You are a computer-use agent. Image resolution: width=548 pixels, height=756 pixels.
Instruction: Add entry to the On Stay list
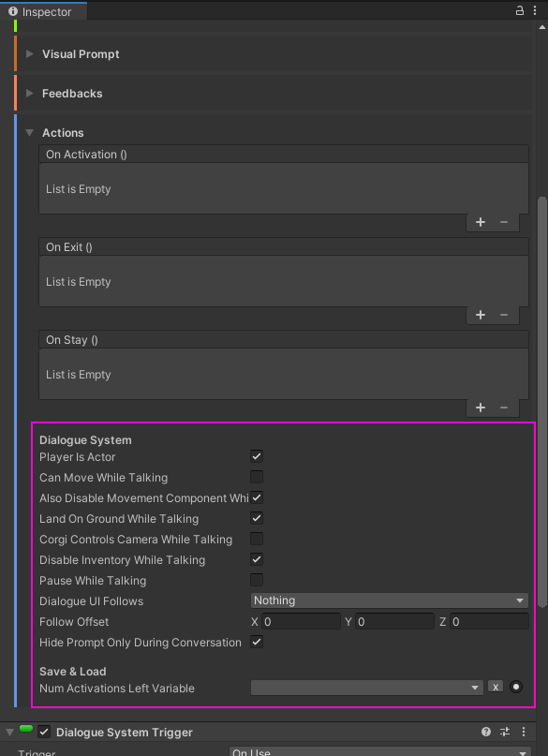480,408
